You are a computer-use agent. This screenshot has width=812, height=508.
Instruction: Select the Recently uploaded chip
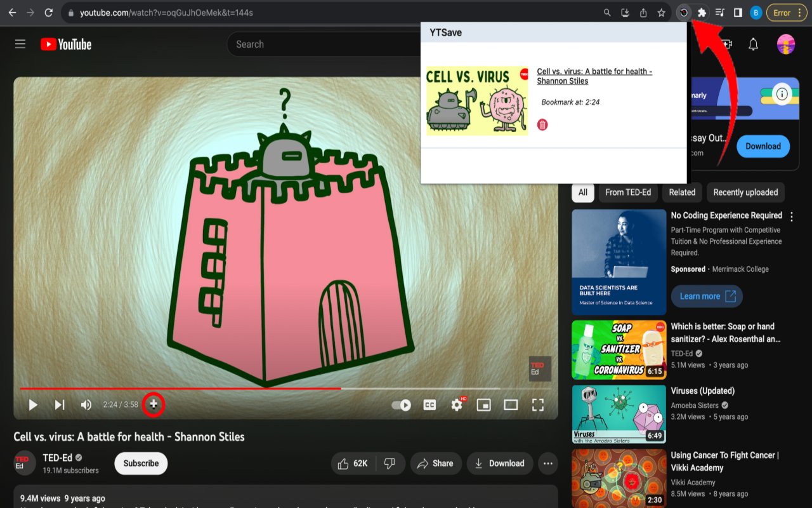click(745, 192)
